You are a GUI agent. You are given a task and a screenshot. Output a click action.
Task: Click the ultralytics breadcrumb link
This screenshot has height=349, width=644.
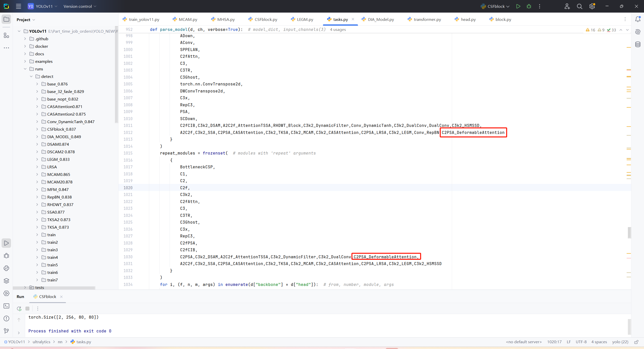42,342
